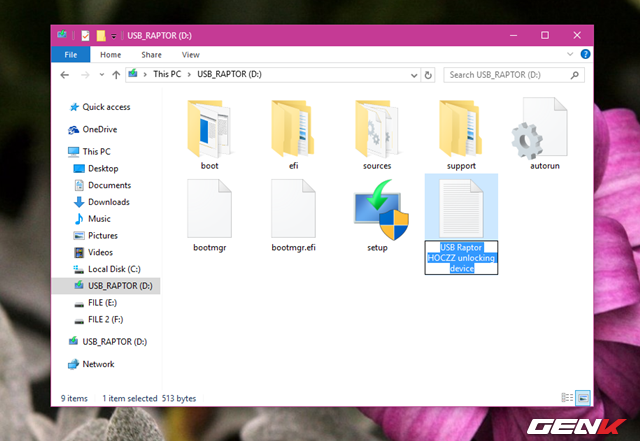640x441 pixels.
Task: Go back with the Back arrow
Action: coord(64,75)
